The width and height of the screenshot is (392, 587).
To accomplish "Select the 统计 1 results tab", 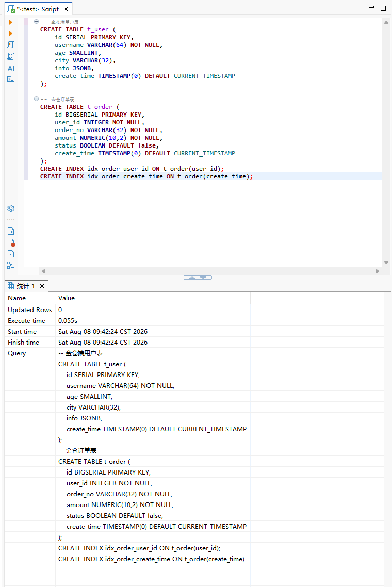I will (x=25, y=286).
